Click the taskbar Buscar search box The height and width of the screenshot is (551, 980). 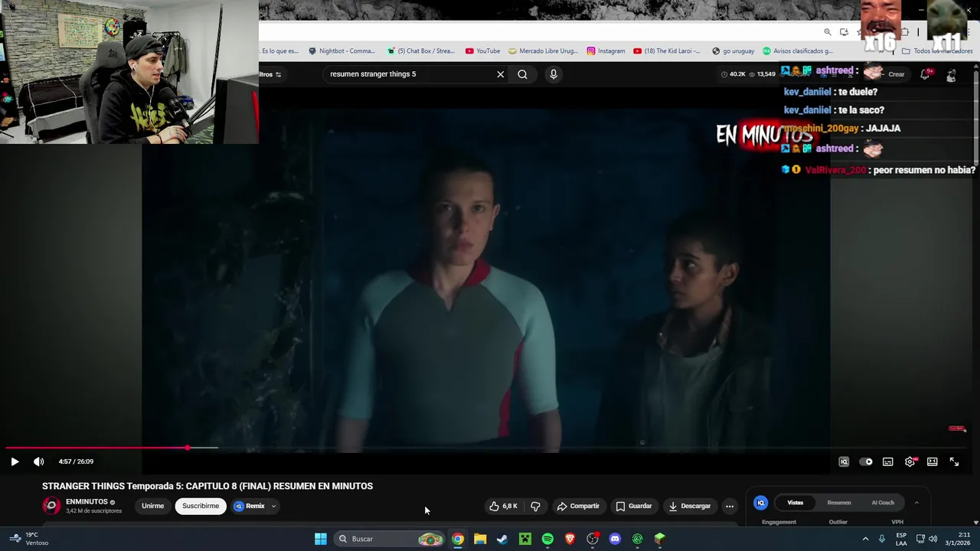coord(390,539)
